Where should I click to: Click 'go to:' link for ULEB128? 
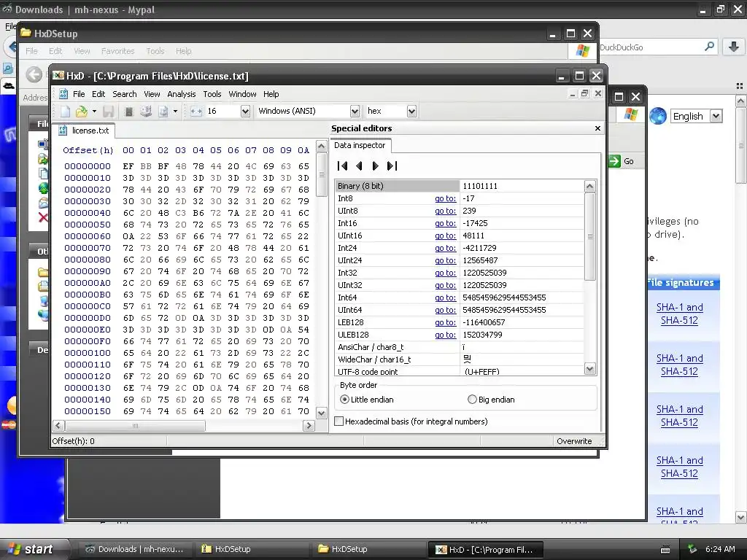[446, 335]
